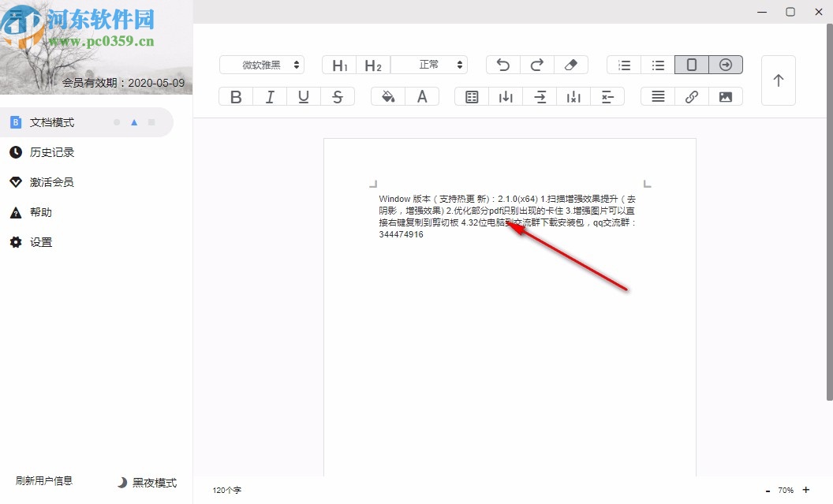The width and height of the screenshot is (833, 504).
Task: Click the circle mode icon beside 文档模式
Action: click(x=117, y=122)
